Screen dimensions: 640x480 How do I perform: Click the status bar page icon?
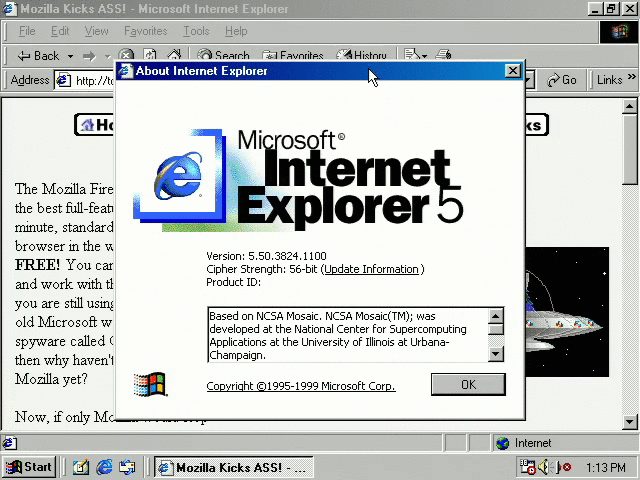pyautogui.click(x=9, y=443)
